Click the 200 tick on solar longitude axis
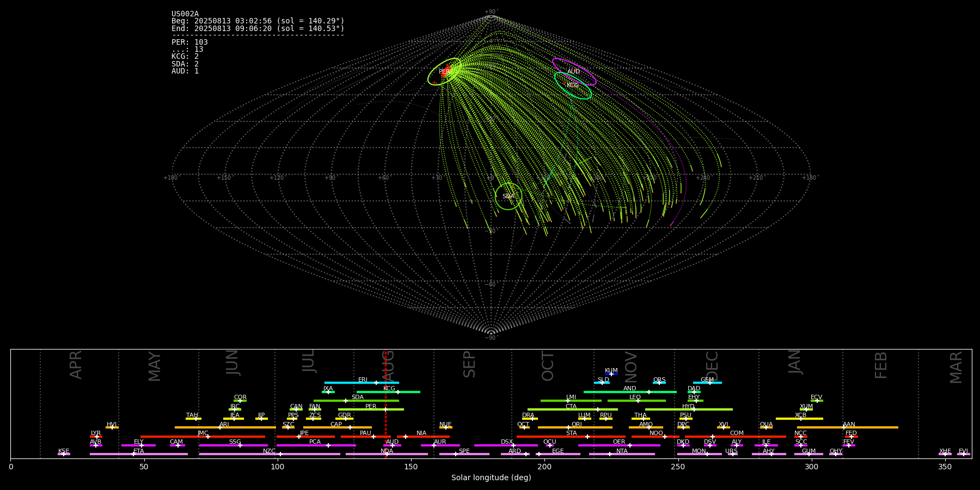 [544, 467]
